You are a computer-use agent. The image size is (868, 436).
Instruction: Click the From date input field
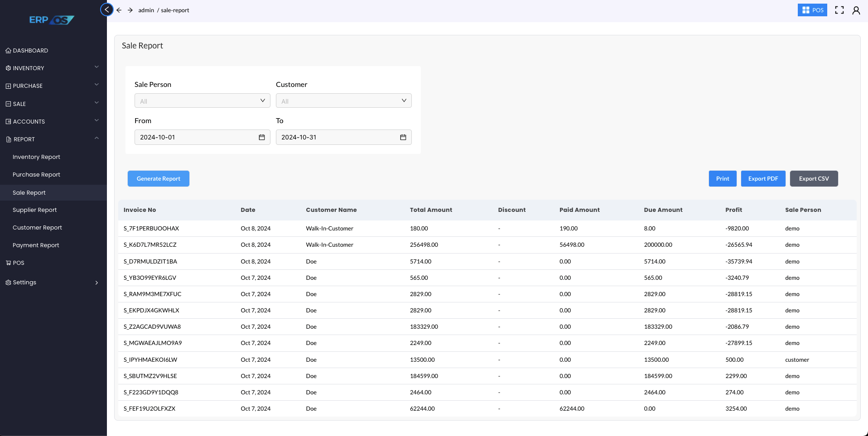pos(190,137)
